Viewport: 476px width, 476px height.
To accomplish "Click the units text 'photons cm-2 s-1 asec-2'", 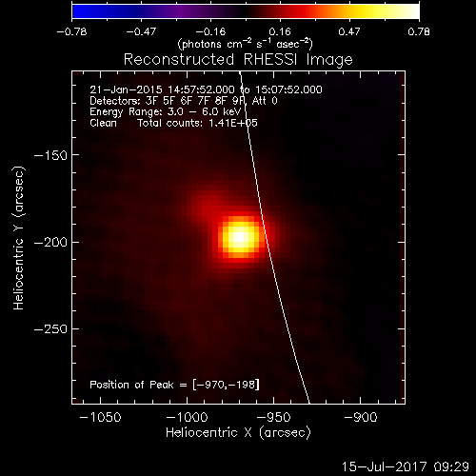I will coord(246,44).
